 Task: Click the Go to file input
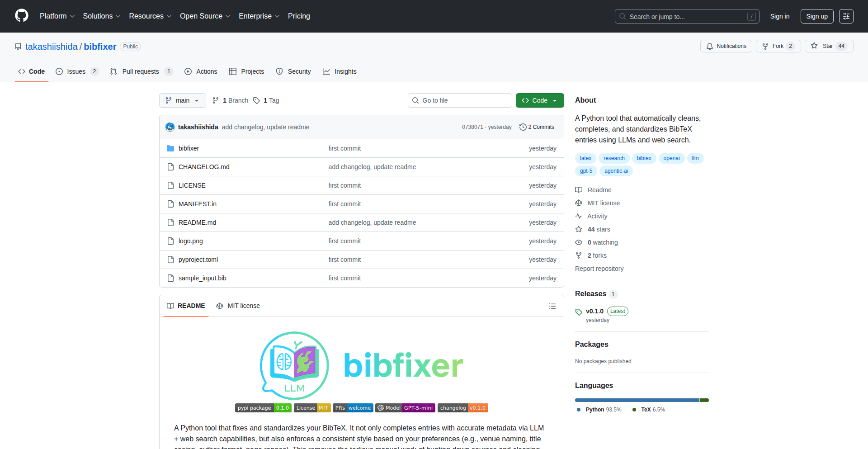[x=460, y=100]
